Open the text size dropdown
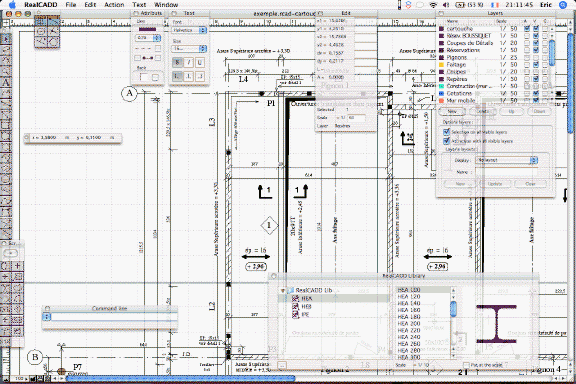 point(190,49)
